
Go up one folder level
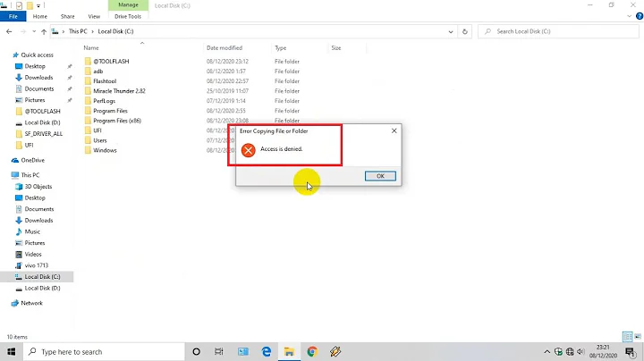pos(44,31)
